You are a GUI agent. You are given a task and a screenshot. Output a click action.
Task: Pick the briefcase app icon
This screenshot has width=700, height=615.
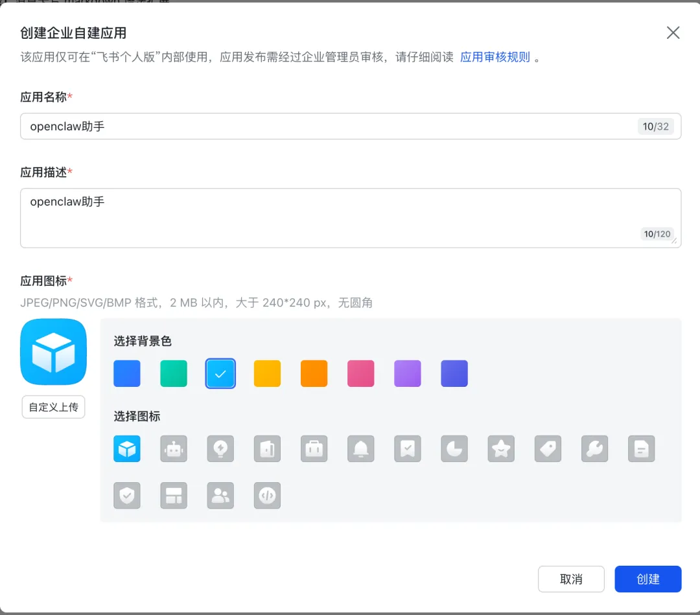pyautogui.click(x=314, y=448)
